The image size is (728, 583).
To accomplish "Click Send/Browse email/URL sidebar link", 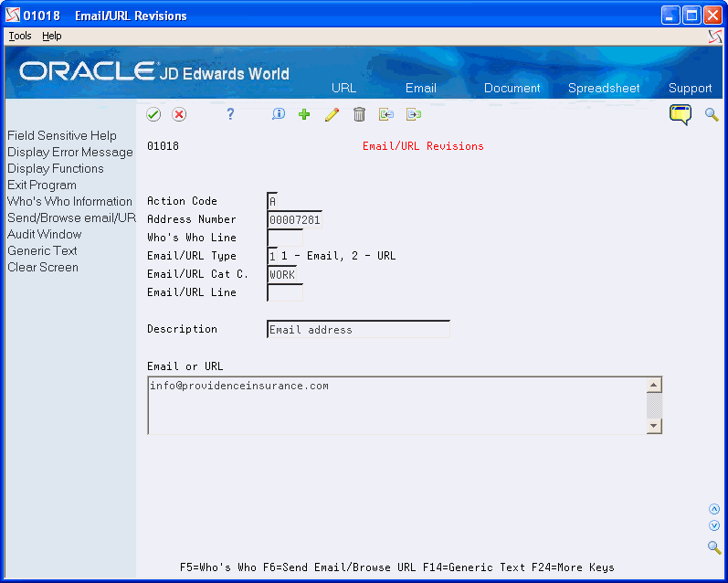I will click(71, 217).
